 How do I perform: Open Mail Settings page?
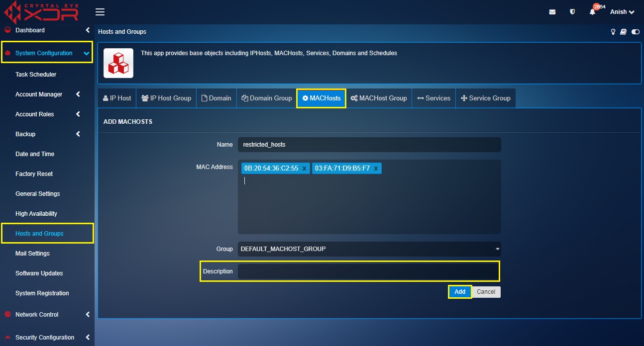32,254
